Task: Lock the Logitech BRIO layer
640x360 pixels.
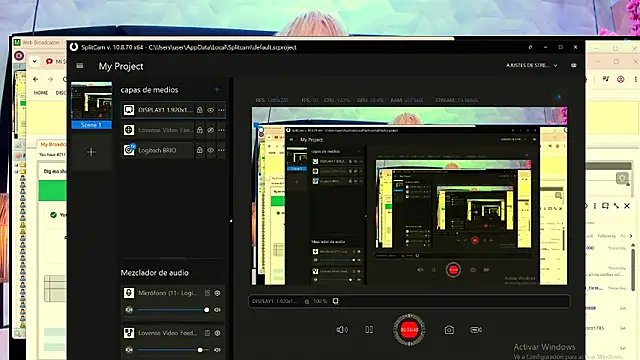Action: (200, 150)
